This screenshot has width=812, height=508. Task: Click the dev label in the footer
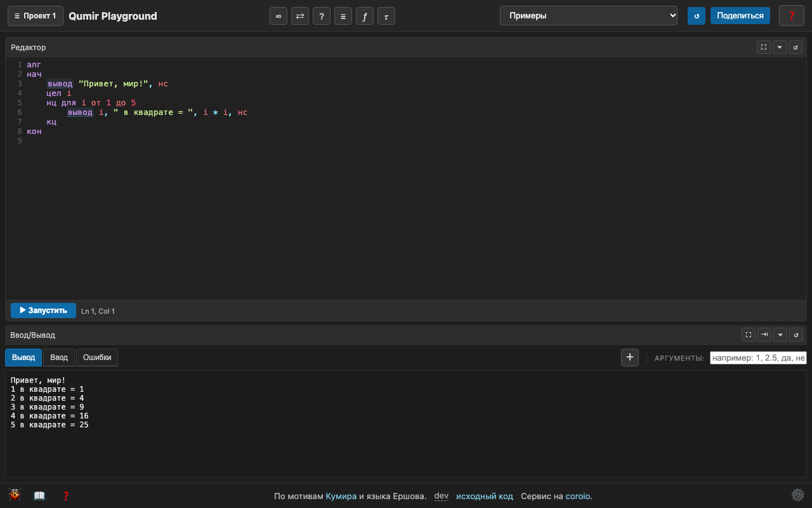442,496
